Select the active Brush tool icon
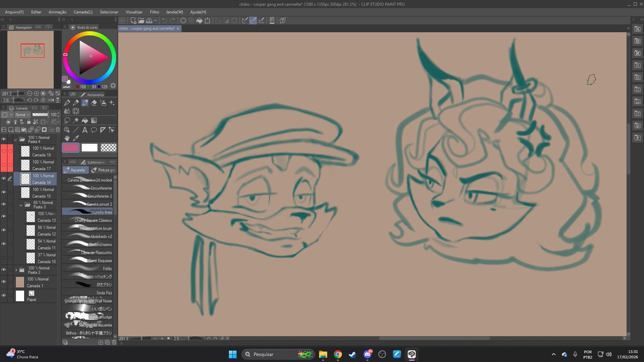The image size is (644, 362). click(85, 102)
